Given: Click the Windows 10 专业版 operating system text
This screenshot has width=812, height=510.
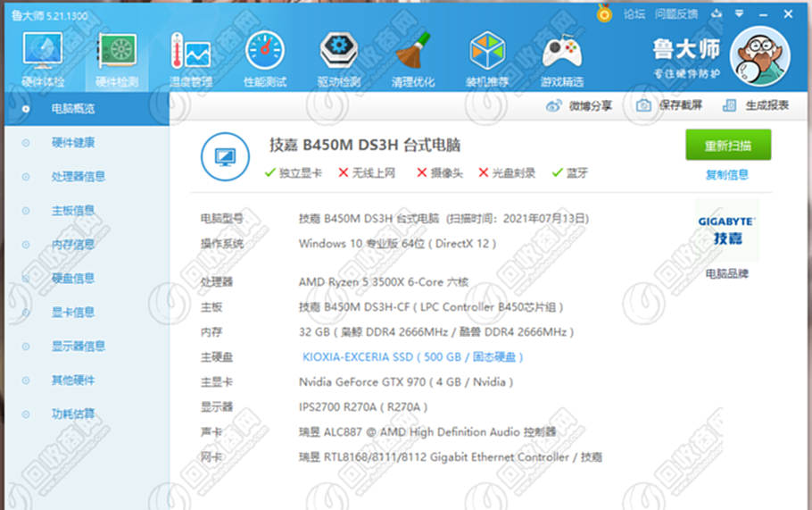Looking at the screenshot, I should pos(397,244).
